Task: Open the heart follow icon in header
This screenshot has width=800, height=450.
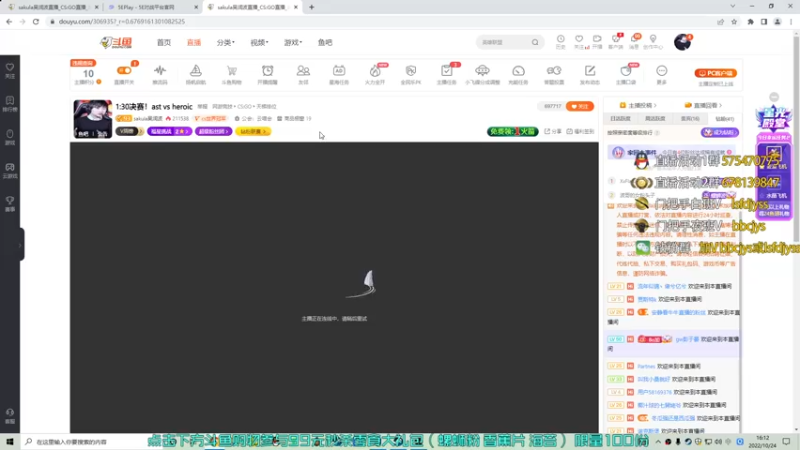Action: click(579, 39)
